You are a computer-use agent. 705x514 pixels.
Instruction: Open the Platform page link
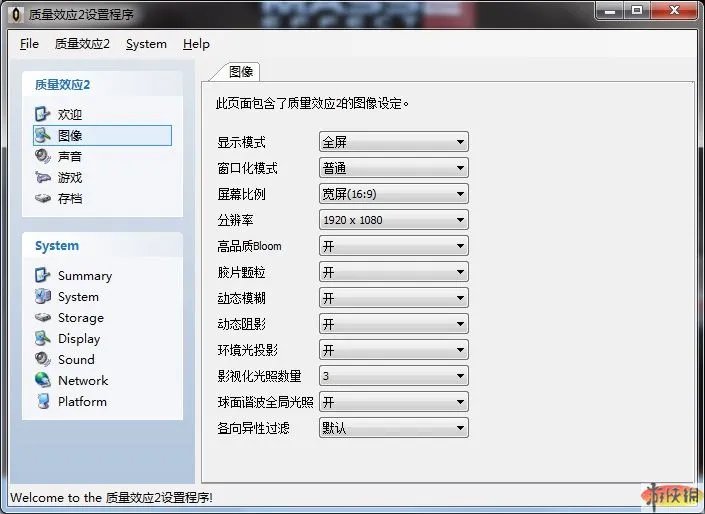[82, 402]
